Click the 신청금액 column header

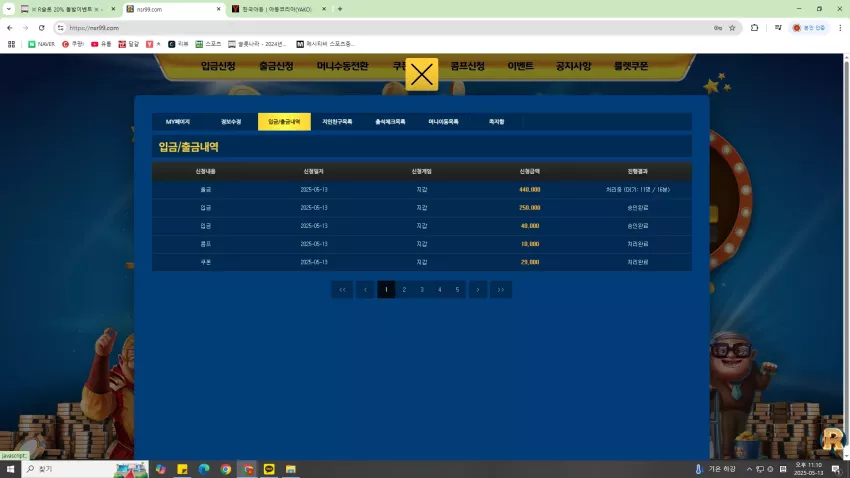(530, 171)
